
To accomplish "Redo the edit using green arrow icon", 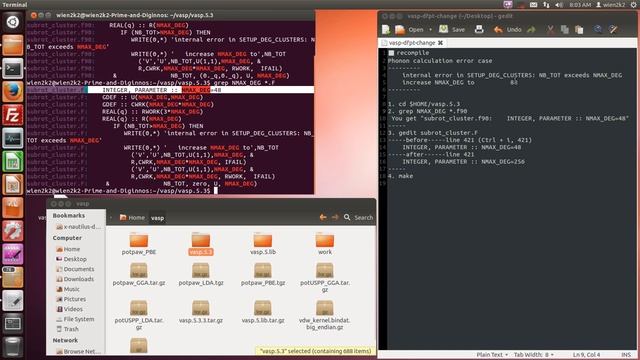I will (531, 30).
